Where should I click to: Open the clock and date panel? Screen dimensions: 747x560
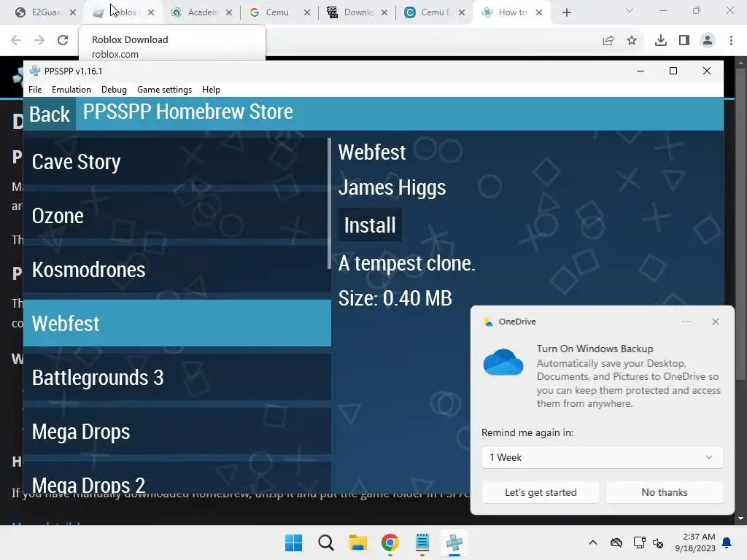[x=695, y=542]
